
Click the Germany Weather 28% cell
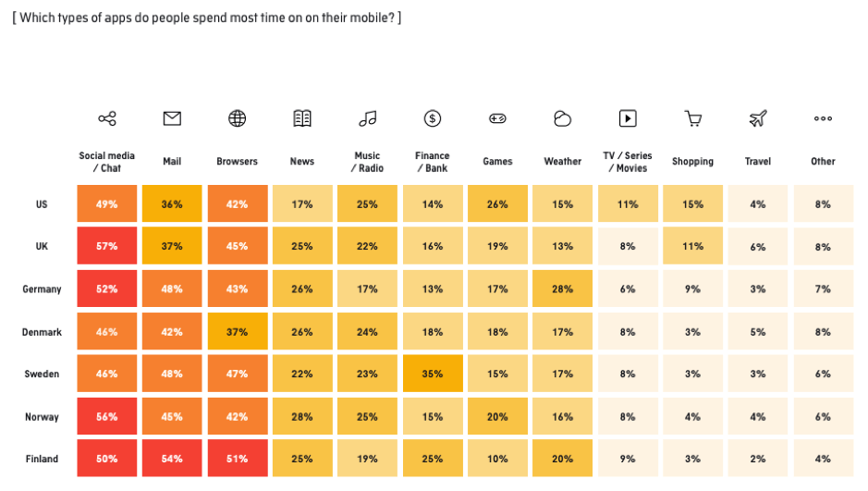click(x=562, y=289)
